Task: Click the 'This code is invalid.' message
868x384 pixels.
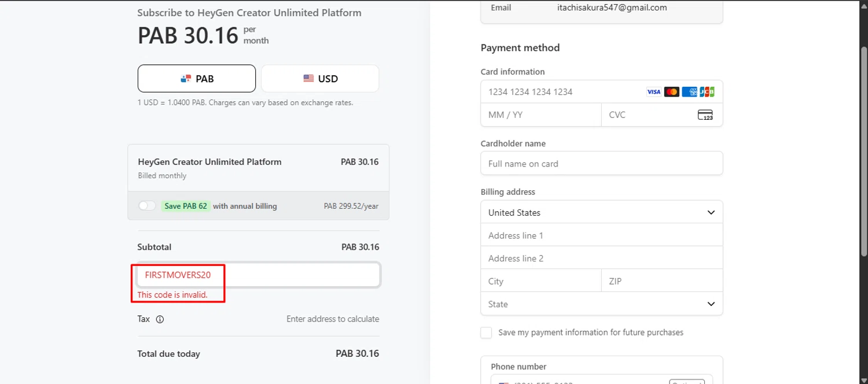Action: [x=172, y=295]
